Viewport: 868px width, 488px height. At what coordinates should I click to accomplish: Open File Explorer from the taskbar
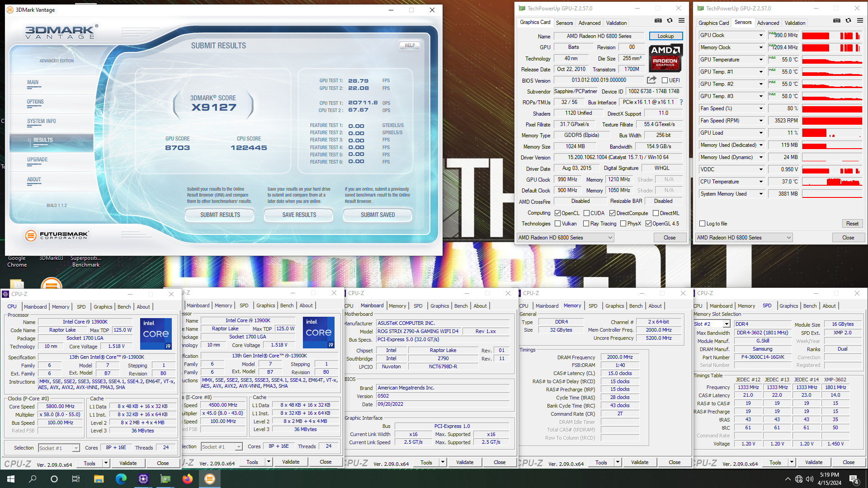99,479
